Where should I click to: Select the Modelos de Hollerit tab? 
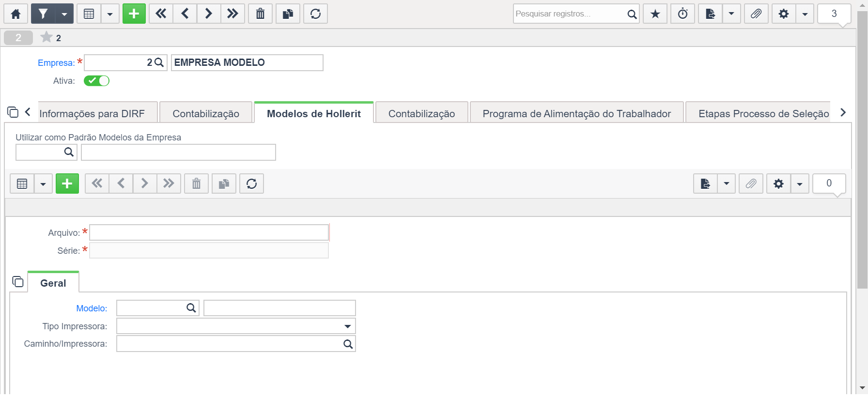coord(314,113)
